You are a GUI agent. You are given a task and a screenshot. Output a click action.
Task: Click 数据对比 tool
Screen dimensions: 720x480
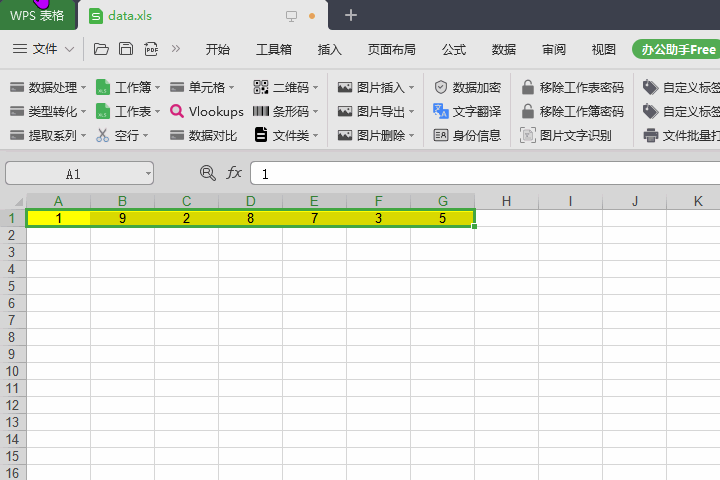pyautogui.click(x=203, y=136)
